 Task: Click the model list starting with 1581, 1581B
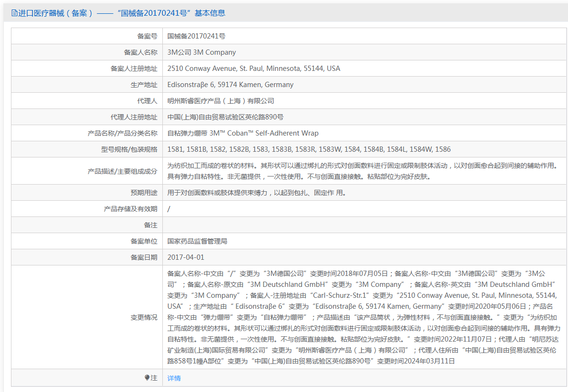tap(309, 149)
